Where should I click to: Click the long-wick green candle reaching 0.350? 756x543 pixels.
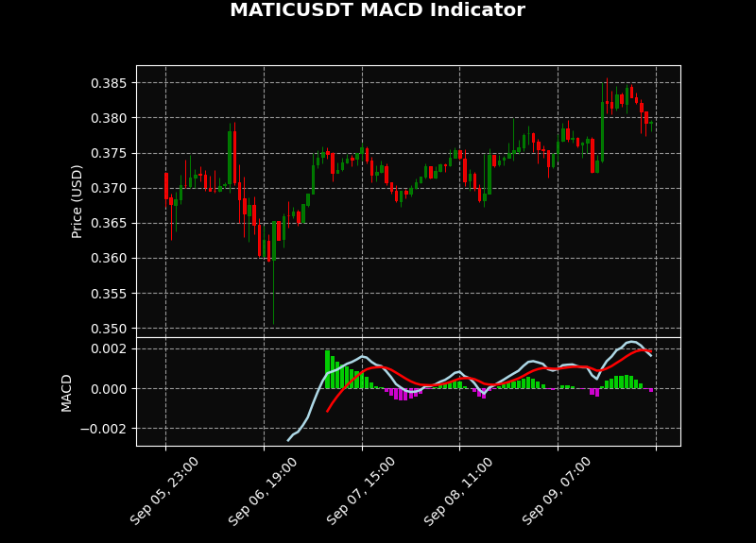click(x=274, y=273)
